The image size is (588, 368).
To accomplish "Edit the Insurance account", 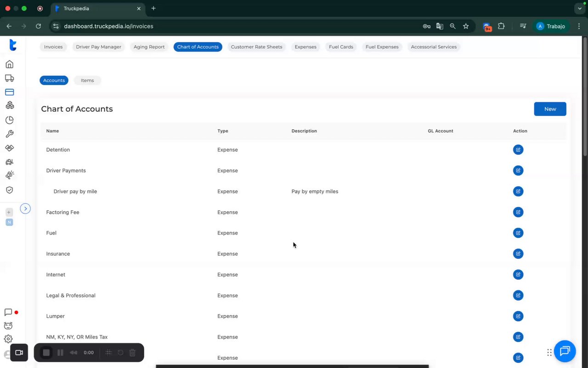I will (518, 253).
